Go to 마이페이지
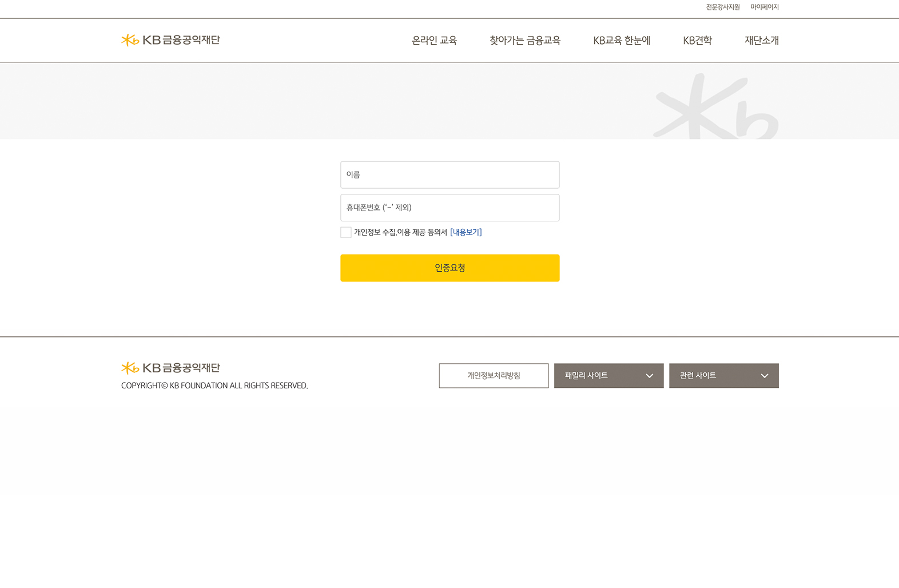The width and height of the screenshot is (899, 588). click(x=765, y=7)
